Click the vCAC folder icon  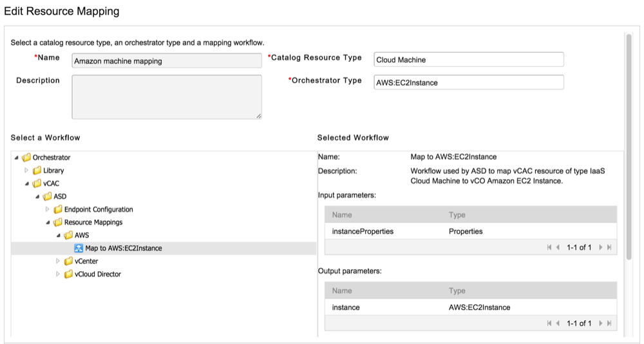pos(37,184)
